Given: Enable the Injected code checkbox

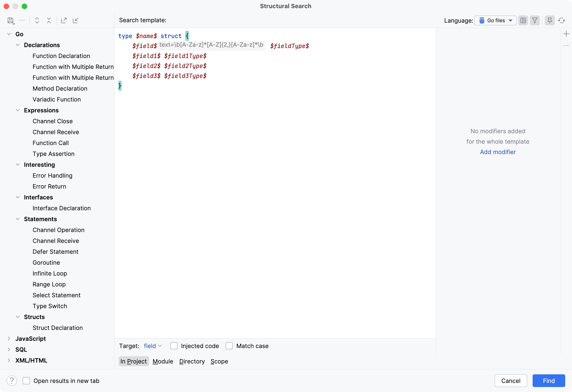Looking at the screenshot, I should point(174,346).
